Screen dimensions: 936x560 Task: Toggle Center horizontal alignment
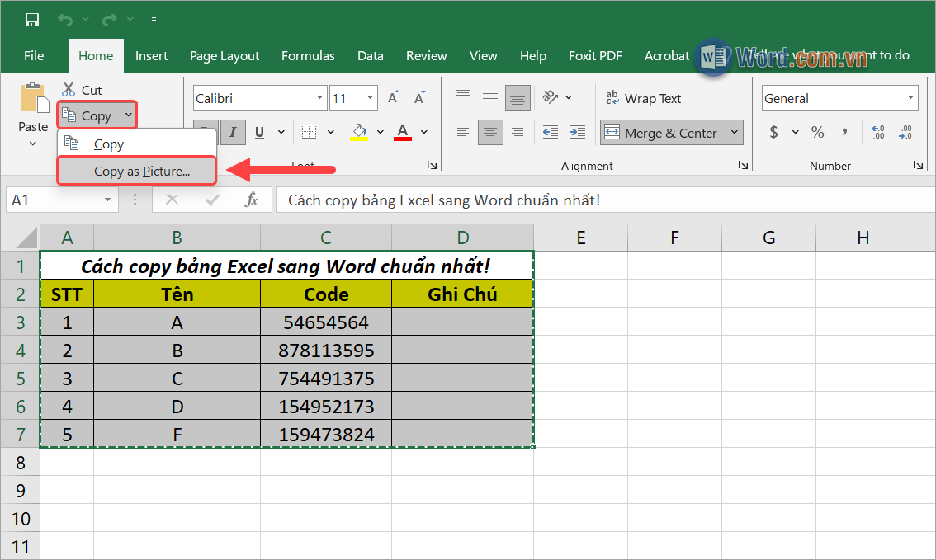click(x=490, y=132)
